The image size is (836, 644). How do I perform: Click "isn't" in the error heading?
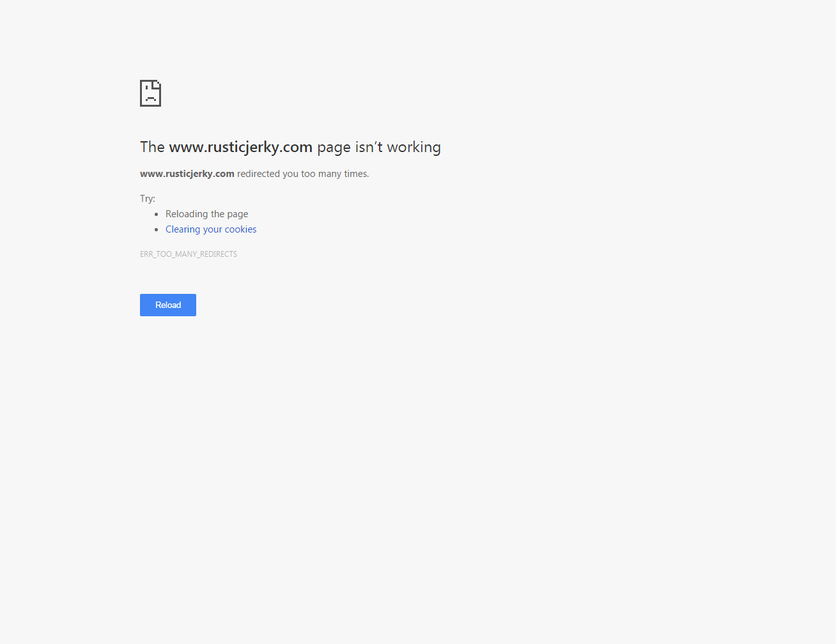(369, 147)
